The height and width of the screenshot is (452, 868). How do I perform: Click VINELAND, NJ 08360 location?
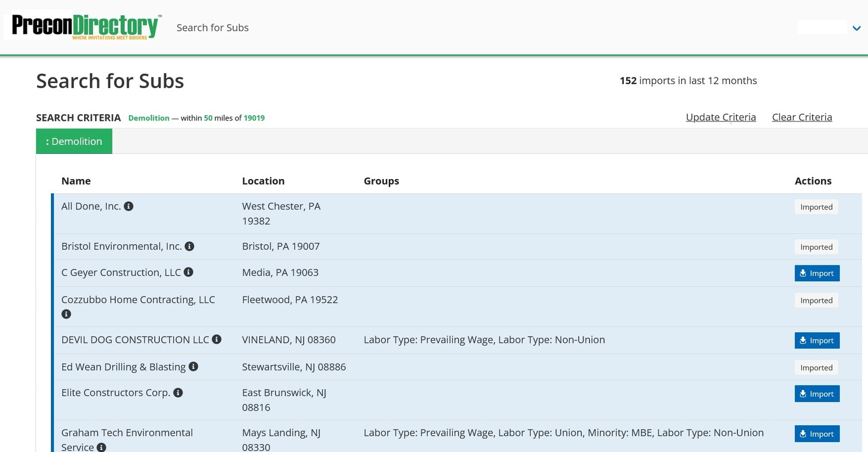click(x=289, y=340)
